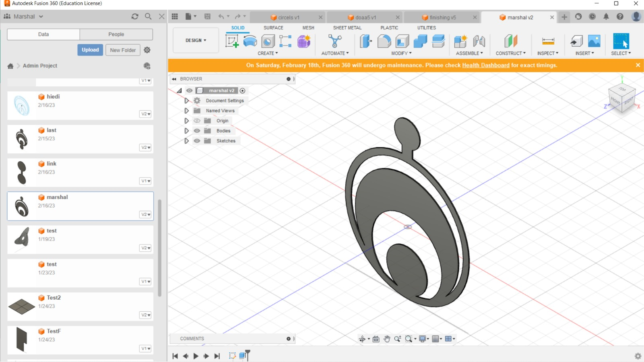644x362 pixels.
Task: Click the data panel search icon
Action: click(148, 16)
